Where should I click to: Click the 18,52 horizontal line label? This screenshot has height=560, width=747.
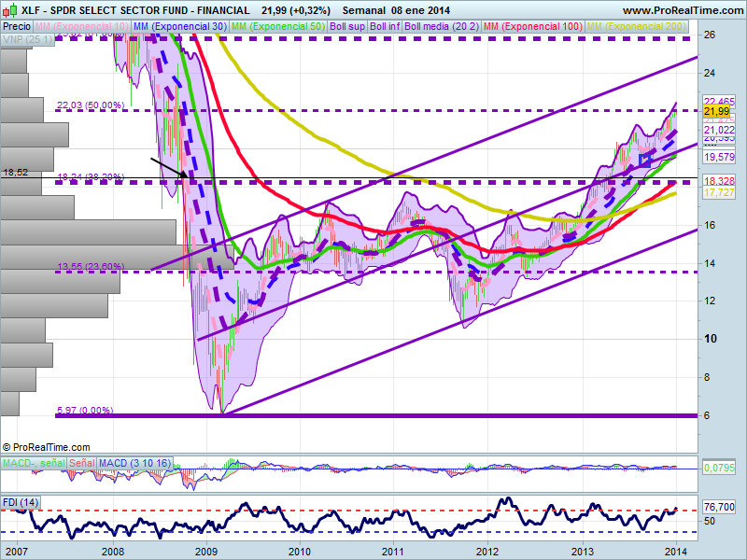16,173
